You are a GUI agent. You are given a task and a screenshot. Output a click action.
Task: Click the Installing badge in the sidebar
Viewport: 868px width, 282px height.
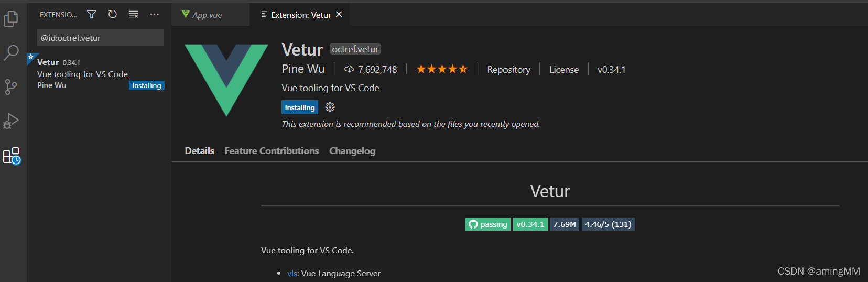point(147,85)
